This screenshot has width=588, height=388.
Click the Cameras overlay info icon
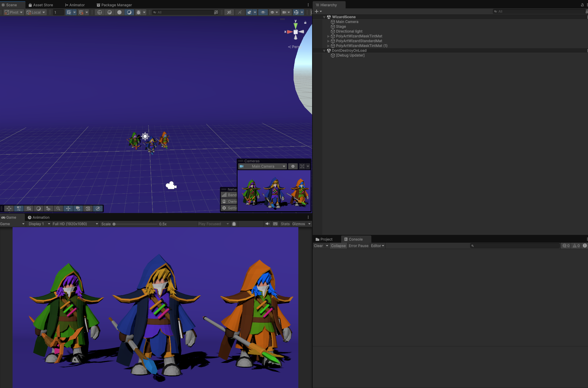(293, 166)
